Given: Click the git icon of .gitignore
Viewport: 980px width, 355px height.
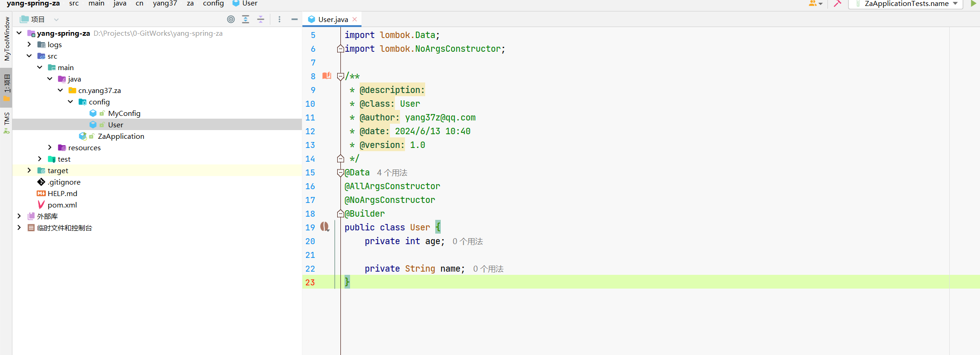Looking at the screenshot, I should (x=41, y=182).
